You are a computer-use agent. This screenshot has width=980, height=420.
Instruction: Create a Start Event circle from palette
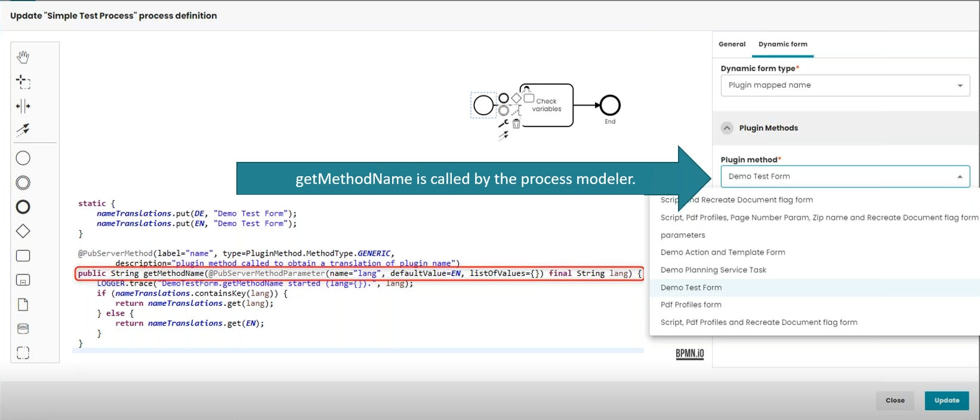[23, 158]
